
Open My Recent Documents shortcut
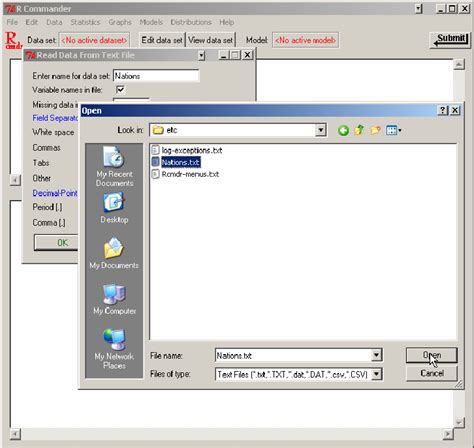pos(114,167)
